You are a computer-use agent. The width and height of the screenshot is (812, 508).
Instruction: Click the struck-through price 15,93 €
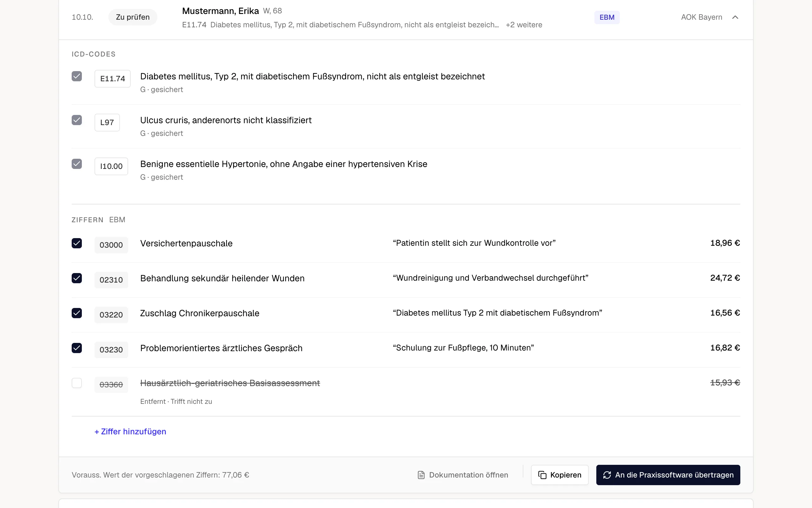tap(725, 383)
